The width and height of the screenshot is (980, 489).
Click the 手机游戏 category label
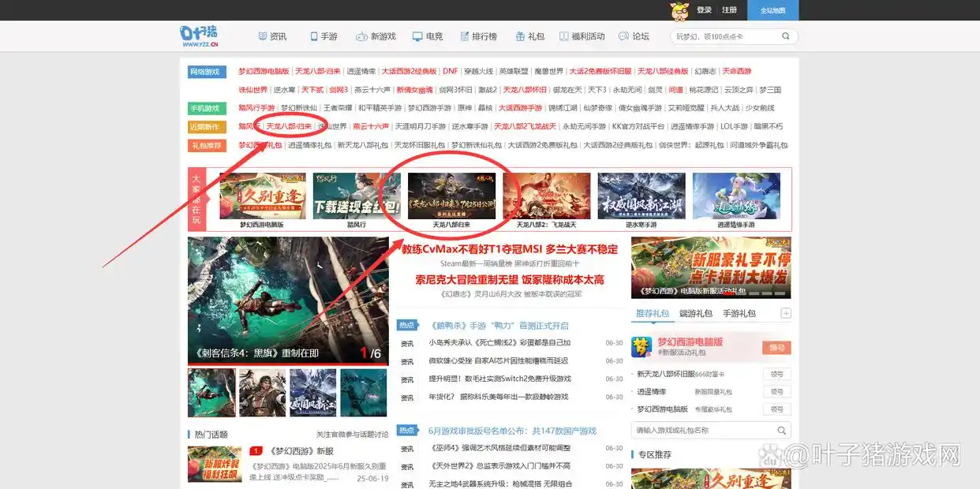click(206, 108)
